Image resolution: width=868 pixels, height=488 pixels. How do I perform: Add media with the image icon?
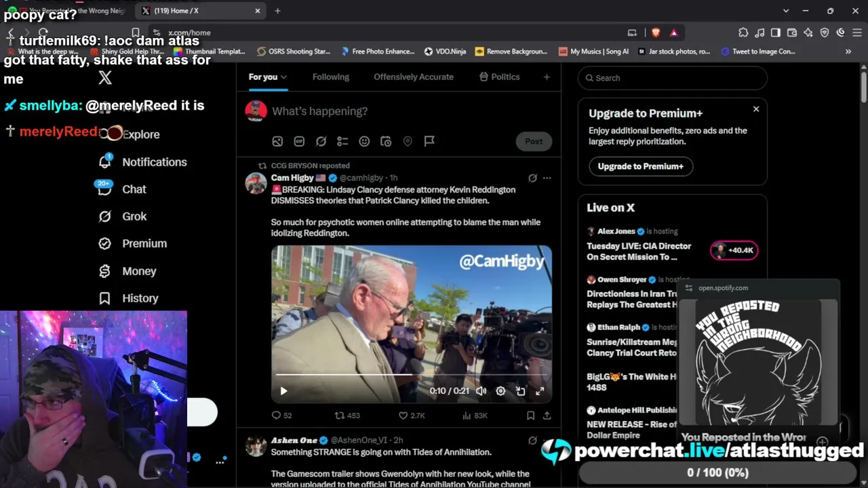[277, 141]
